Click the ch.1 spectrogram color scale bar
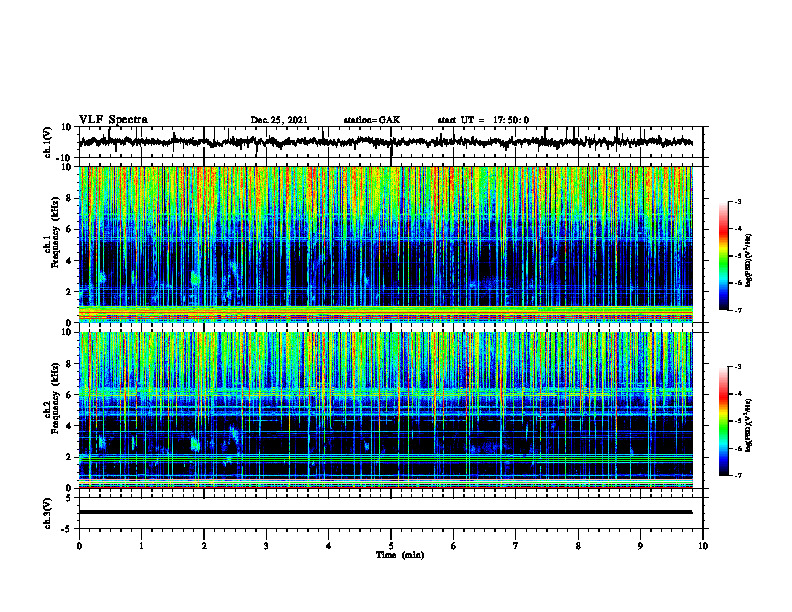Viewport: 792px width, 612px height. pos(724,256)
